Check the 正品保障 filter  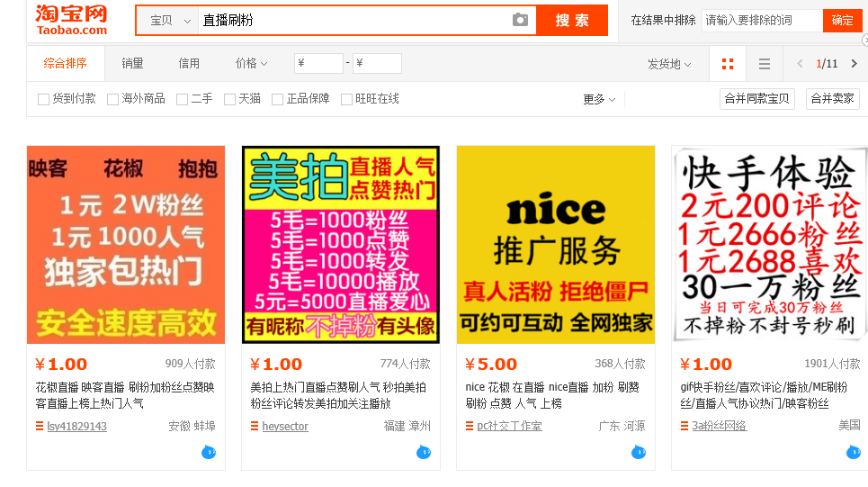tap(277, 99)
